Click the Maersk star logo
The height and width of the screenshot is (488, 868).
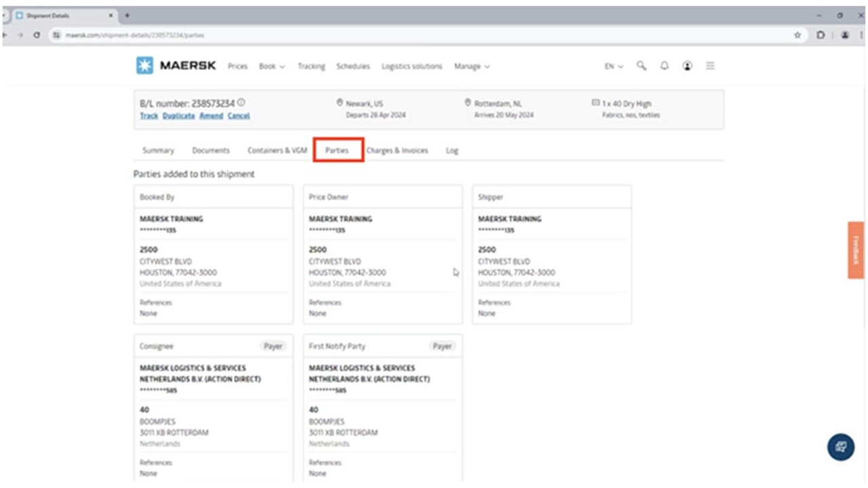click(x=144, y=66)
